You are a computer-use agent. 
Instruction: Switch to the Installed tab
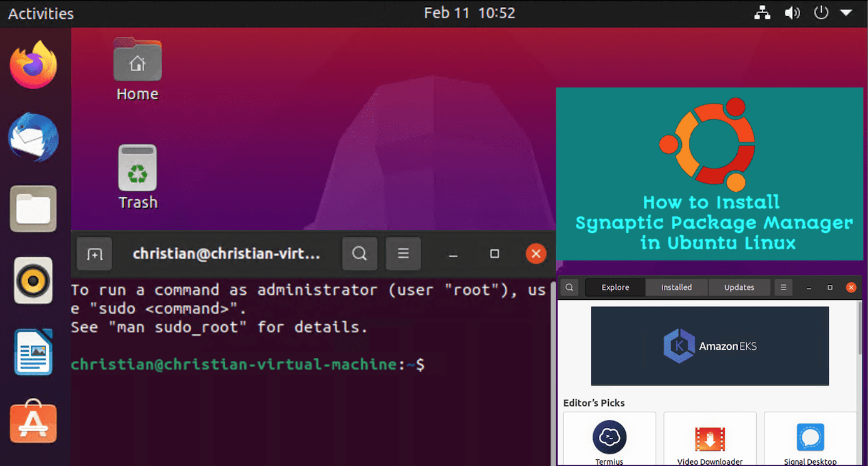(x=676, y=287)
